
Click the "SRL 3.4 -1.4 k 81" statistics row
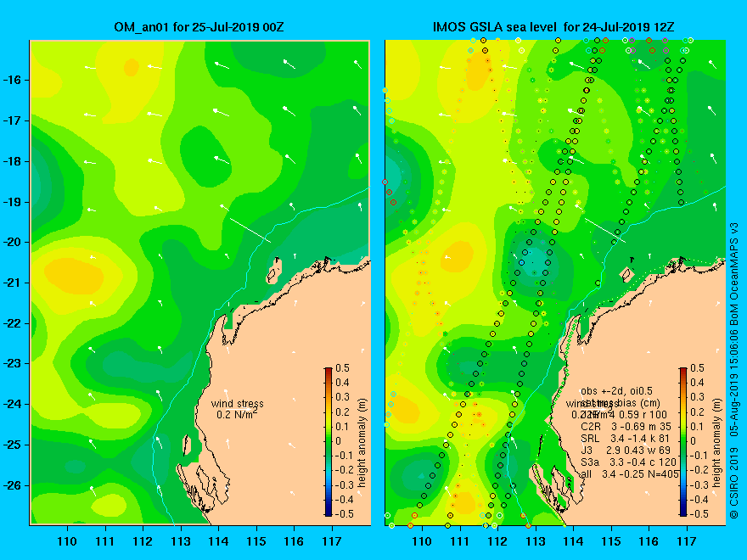tap(625, 438)
